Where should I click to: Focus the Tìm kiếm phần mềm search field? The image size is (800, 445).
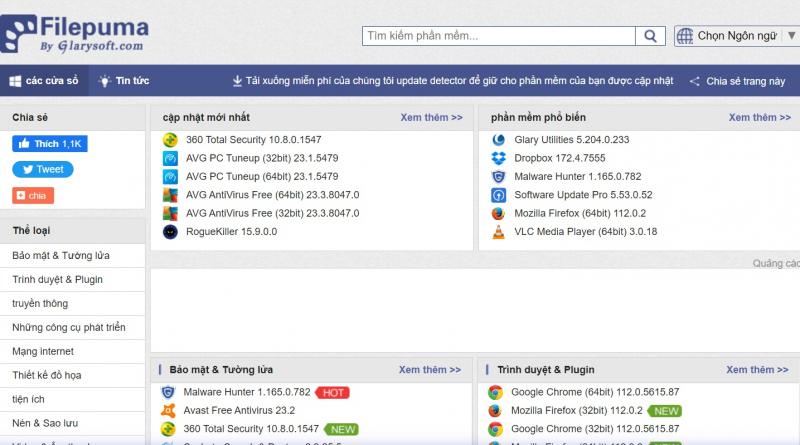(x=498, y=36)
